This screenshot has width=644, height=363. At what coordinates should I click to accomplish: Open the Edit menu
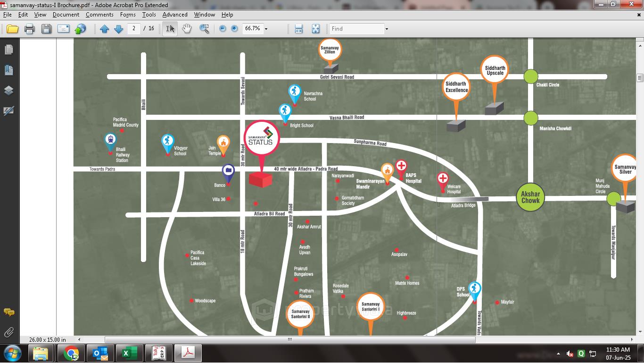tap(23, 15)
